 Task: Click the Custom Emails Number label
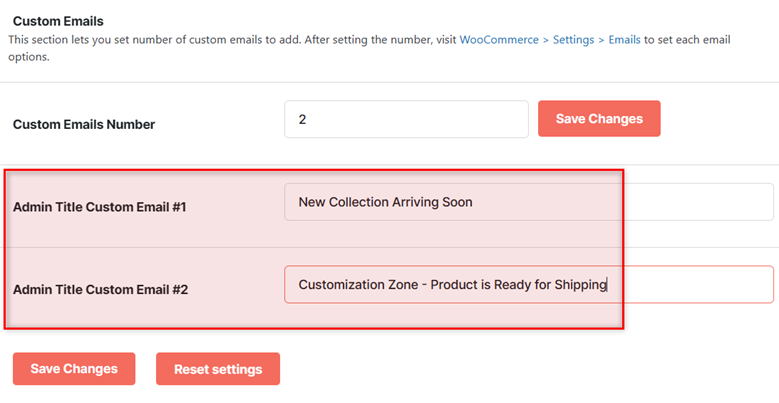[x=84, y=124]
